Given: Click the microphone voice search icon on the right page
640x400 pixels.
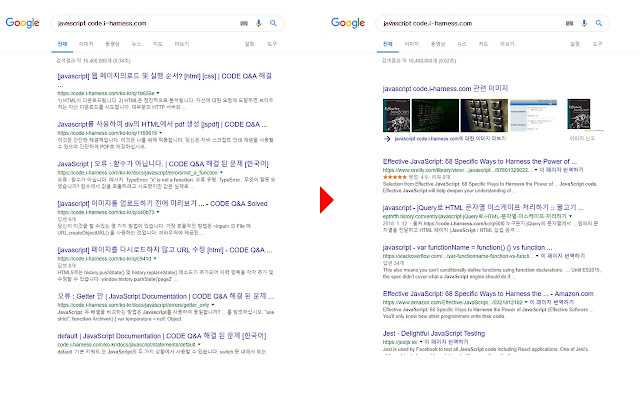Looking at the screenshot, I should click(x=584, y=23).
